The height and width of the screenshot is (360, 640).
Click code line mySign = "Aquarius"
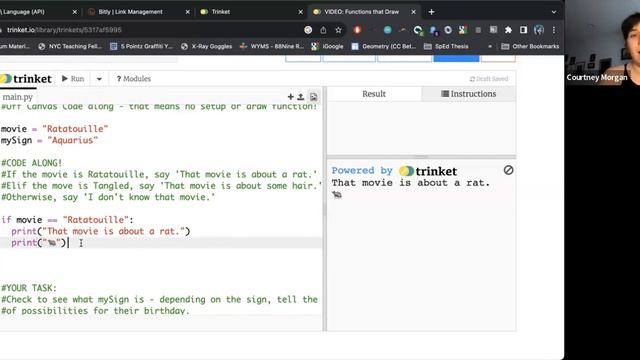click(49, 140)
